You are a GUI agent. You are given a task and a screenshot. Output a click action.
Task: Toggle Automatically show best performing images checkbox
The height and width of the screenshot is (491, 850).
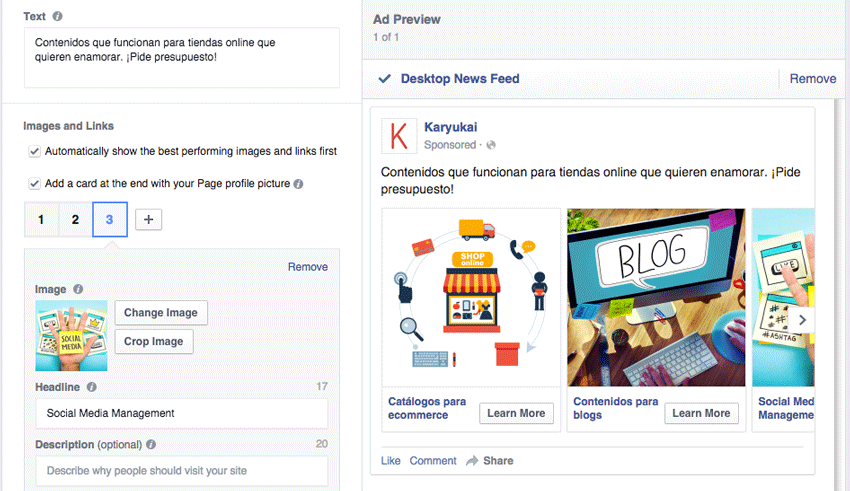(x=34, y=151)
